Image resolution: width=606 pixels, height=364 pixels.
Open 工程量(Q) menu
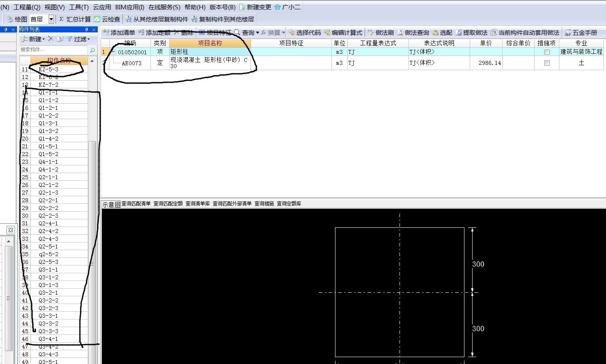point(27,7)
